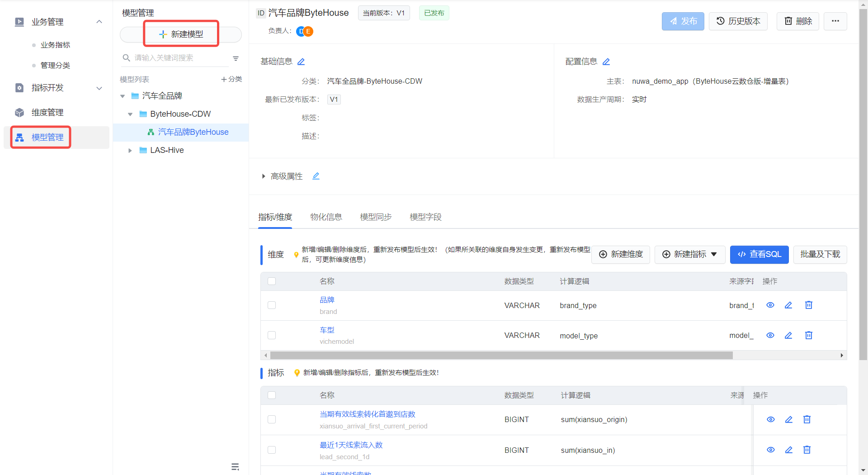Click the 汽车全品牌 folder icon
This screenshot has height=475, width=868.
(135, 96)
